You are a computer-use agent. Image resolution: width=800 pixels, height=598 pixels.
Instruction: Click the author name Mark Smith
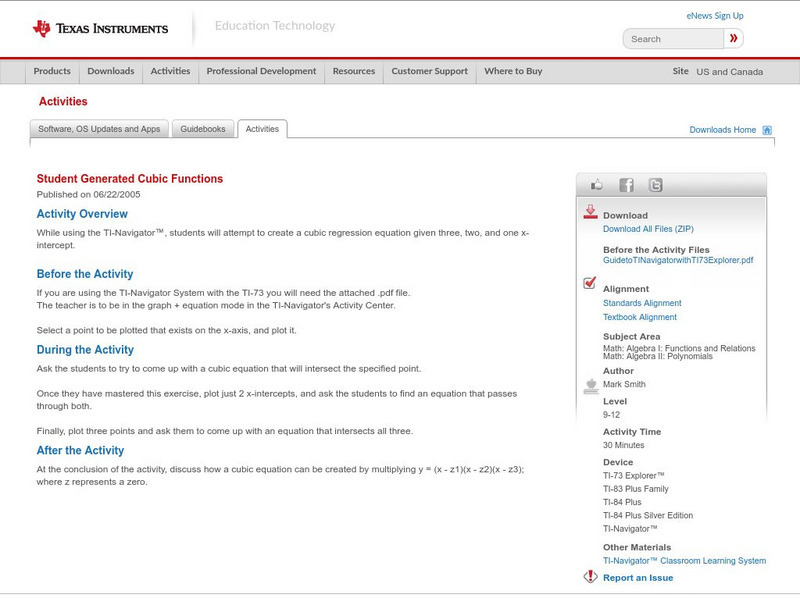tap(624, 384)
